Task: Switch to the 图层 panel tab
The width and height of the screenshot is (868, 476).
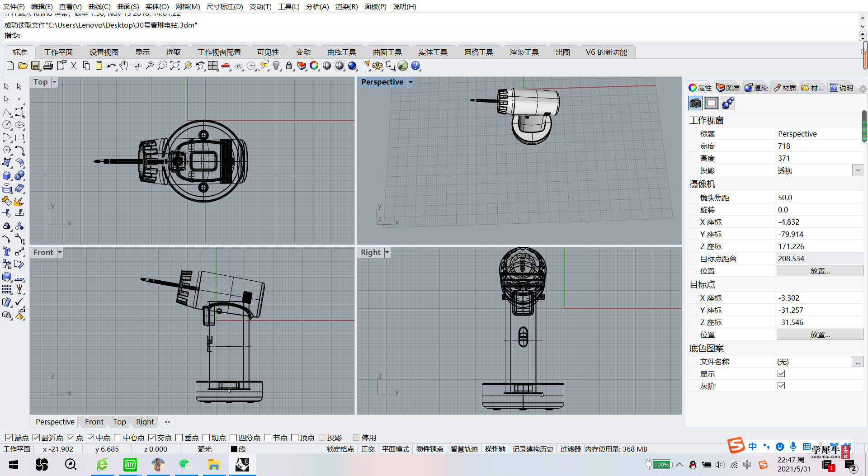Action: [x=728, y=88]
